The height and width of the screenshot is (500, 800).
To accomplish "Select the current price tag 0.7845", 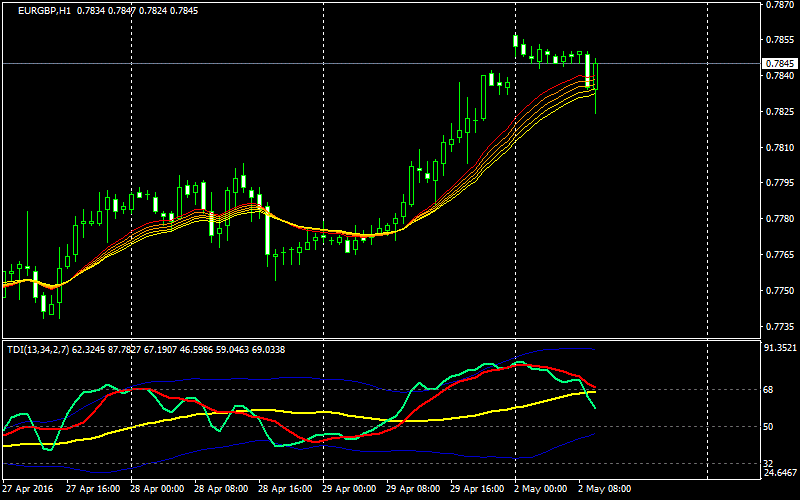I will [x=779, y=64].
